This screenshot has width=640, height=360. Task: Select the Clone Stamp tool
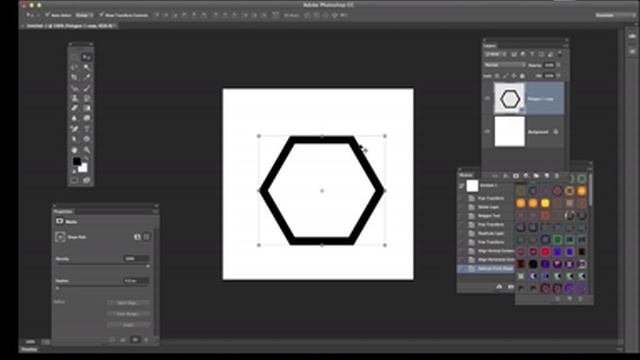[x=75, y=98]
